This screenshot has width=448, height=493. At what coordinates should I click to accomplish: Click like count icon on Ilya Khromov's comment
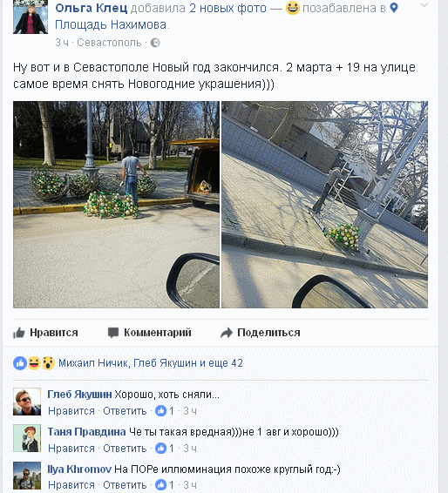[160, 485]
